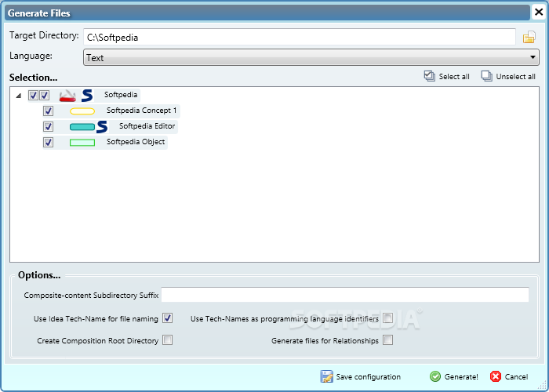Click the Cancel button label
The height and width of the screenshot is (392, 549).
pos(516,377)
